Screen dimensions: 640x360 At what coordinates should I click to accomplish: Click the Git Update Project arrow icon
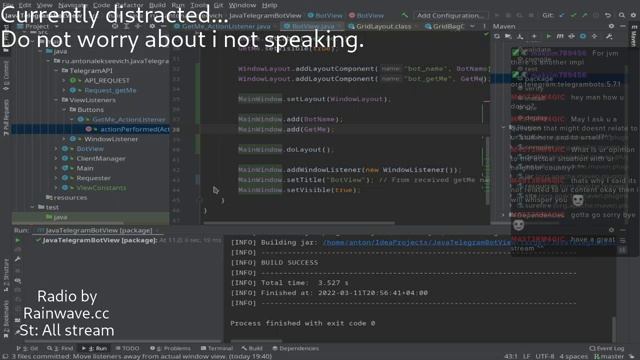(562, 15)
